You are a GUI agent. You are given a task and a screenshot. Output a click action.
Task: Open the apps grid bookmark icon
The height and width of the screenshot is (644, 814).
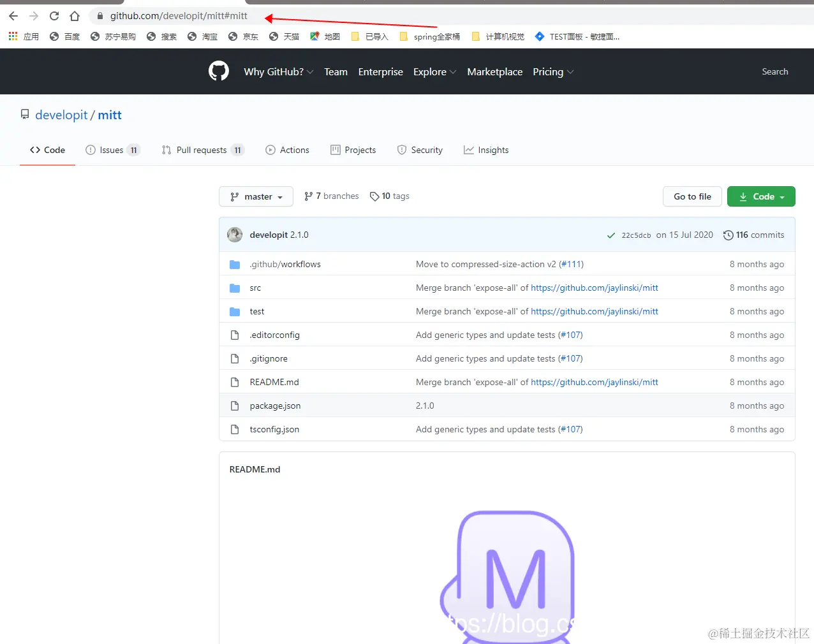click(x=13, y=36)
